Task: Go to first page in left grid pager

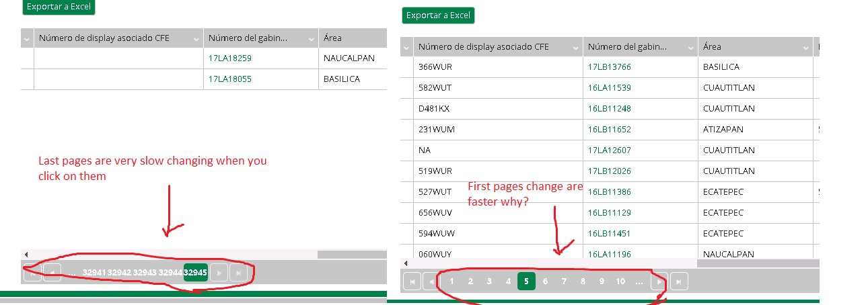Action: point(32,273)
